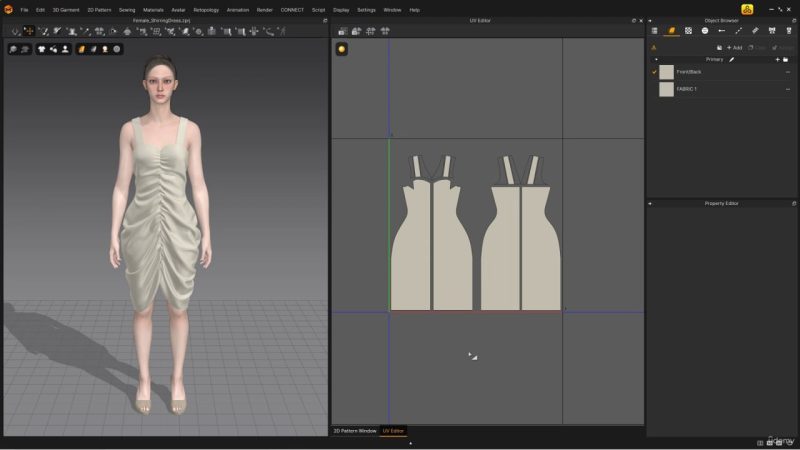Click the Front&Back fabric color swatch
Screen dimensions: 800x450
[666, 72]
